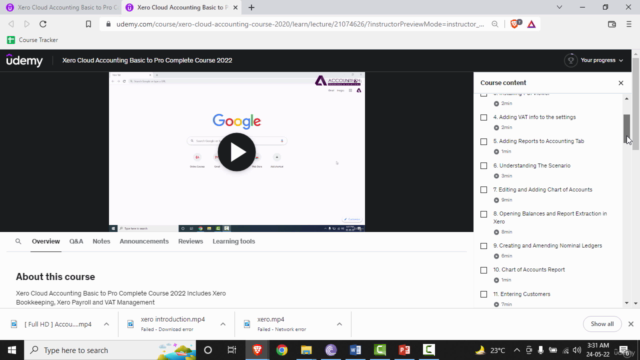Open Microsoft Word from taskbar
Screen dimensions: 640x360
[x=355, y=350]
